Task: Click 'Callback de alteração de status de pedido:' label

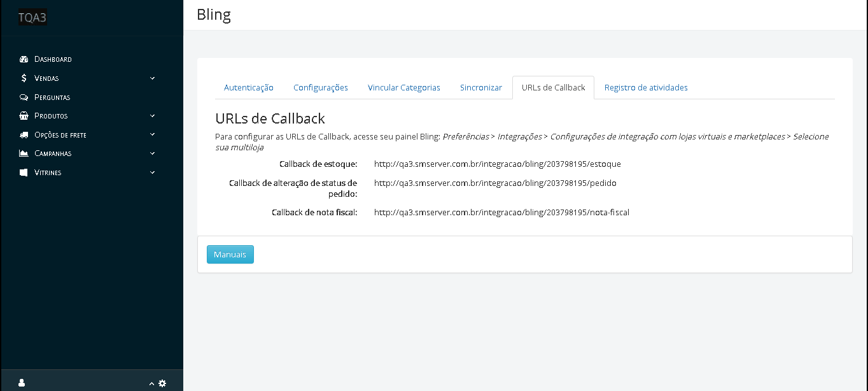Action: [293, 188]
